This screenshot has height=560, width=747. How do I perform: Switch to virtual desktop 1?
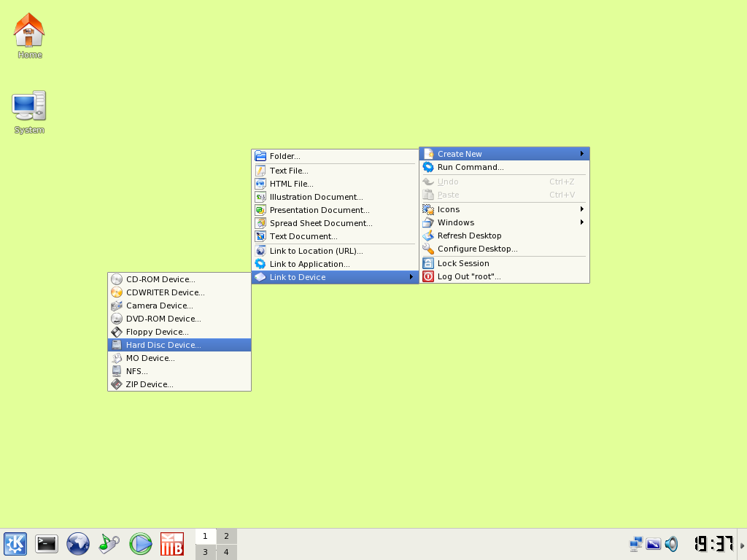205,536
